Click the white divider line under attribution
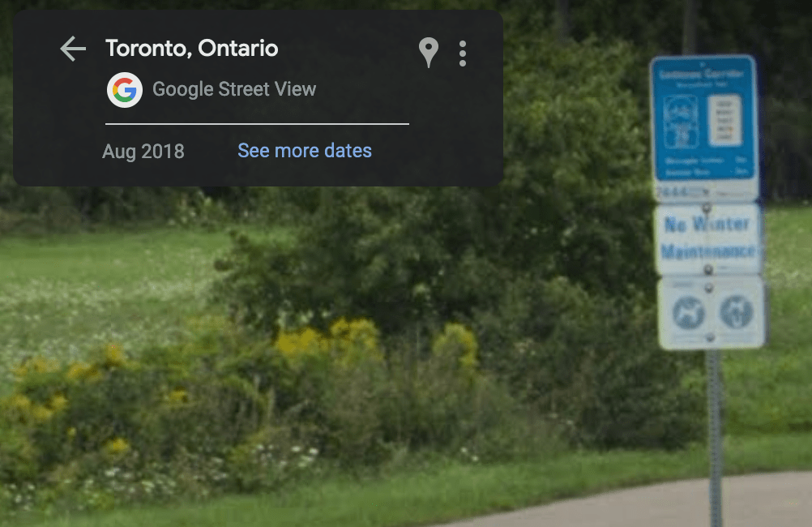The width and height of the screenshot is (812, 527). [257, 124]
